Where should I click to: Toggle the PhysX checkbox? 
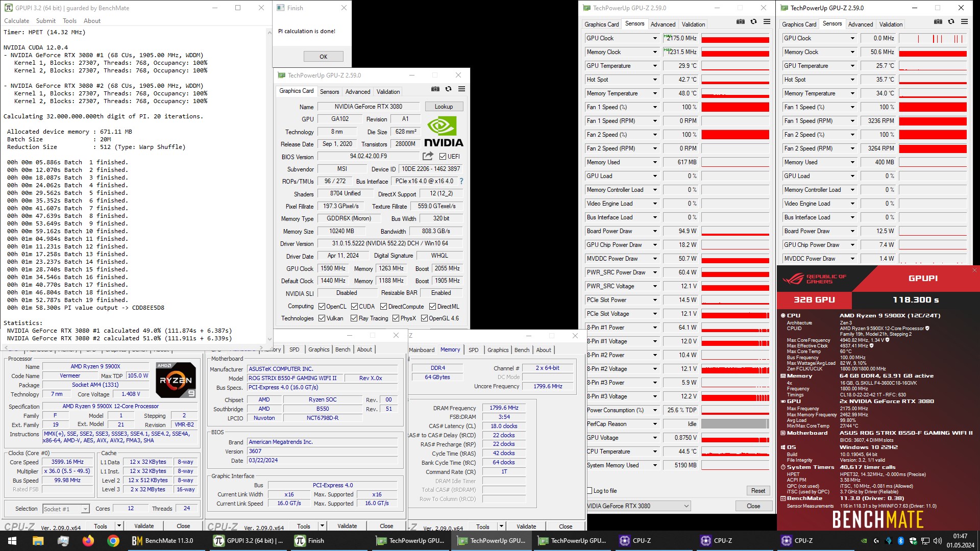396,318
